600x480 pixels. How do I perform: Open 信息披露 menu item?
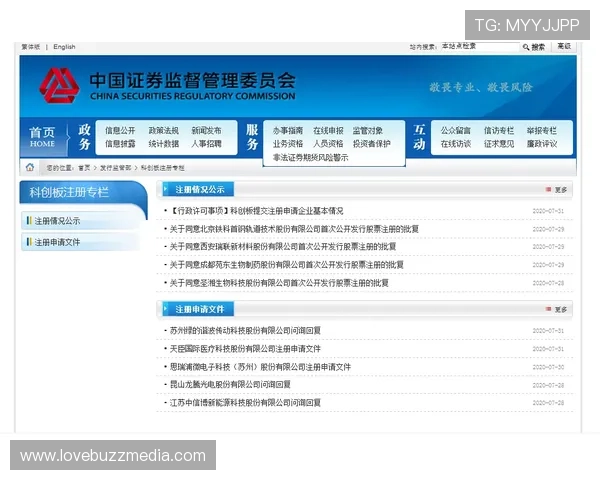(x=120, y=144)
